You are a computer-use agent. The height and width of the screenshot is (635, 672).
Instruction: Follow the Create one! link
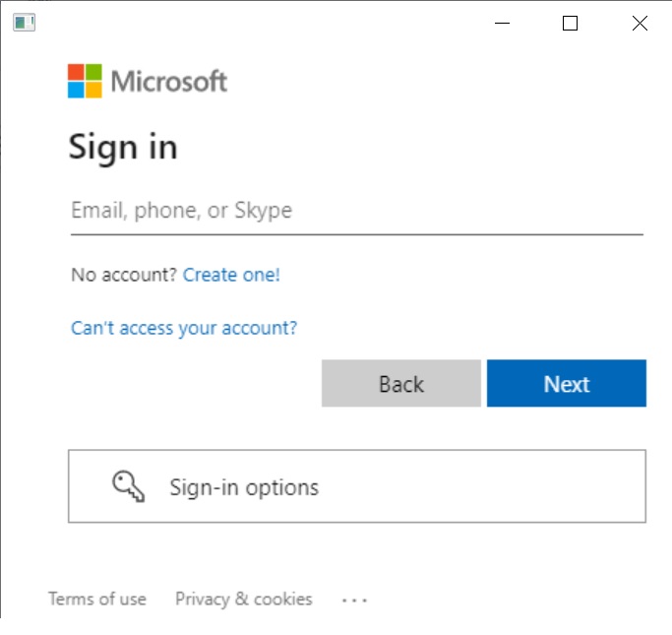231,275
